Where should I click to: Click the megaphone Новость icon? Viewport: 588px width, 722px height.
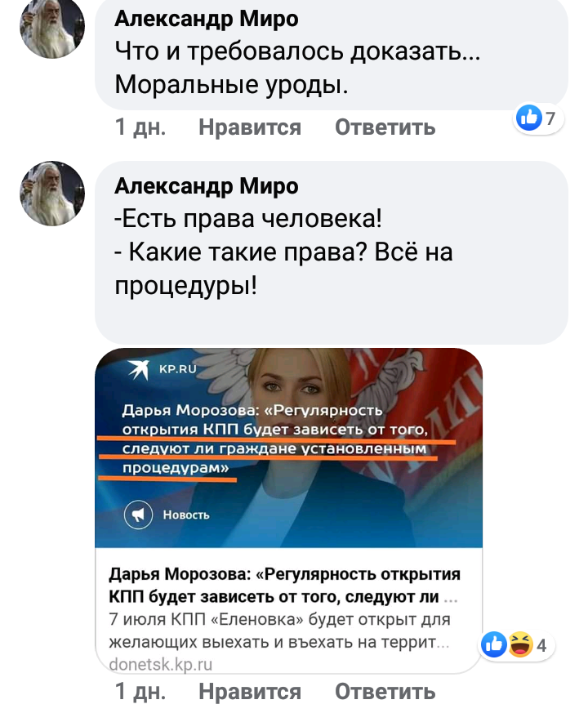pos(138,515)
